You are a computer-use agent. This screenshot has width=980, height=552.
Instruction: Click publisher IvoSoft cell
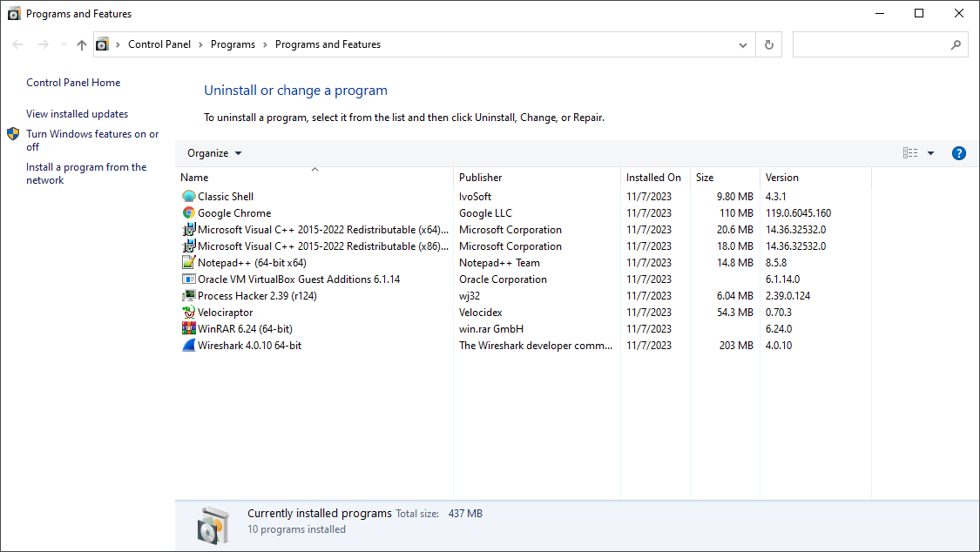tap(475, 196)
